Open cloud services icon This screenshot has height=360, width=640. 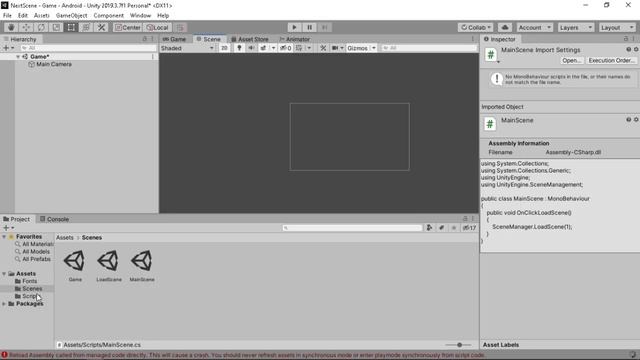click(x=505, y=27)
